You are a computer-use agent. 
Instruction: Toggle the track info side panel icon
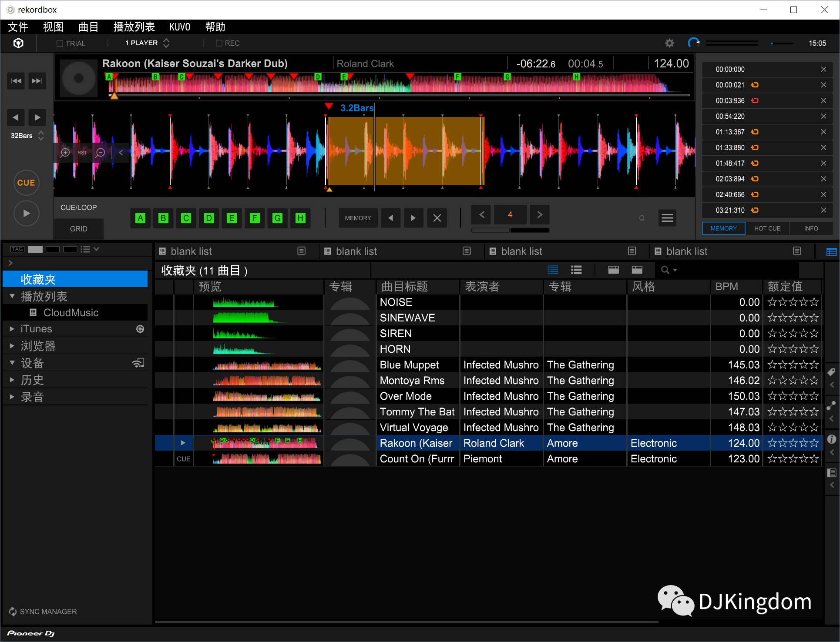coord(831,439)
